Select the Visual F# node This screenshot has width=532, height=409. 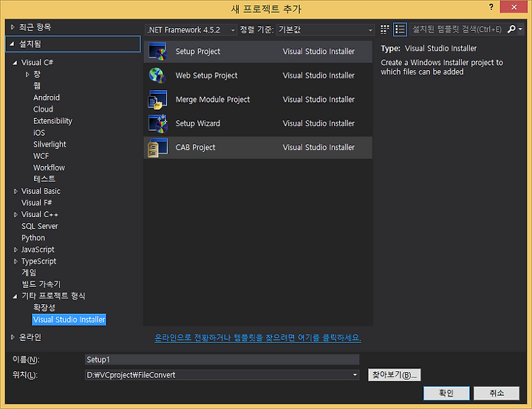click(37, 203)
